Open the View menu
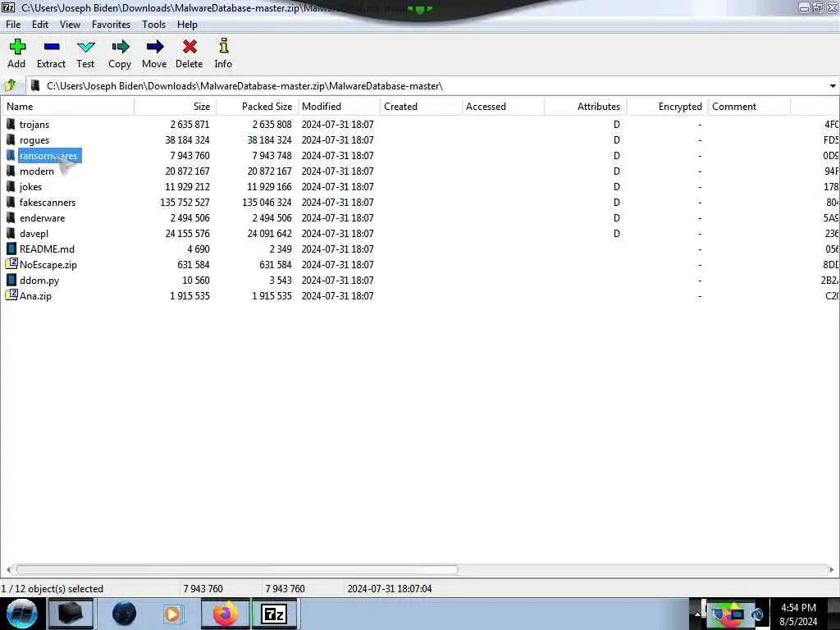 click(x=70, y=25)
